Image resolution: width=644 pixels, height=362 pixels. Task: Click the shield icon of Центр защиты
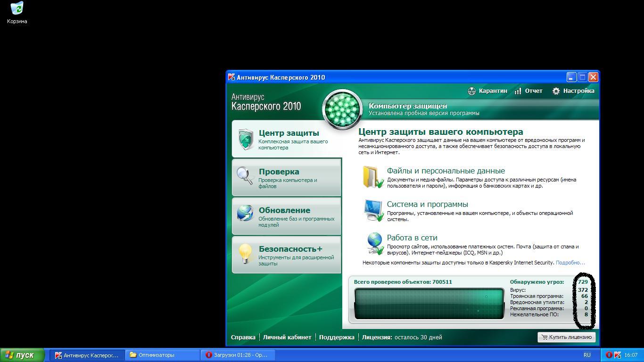(x=245, y=140)
